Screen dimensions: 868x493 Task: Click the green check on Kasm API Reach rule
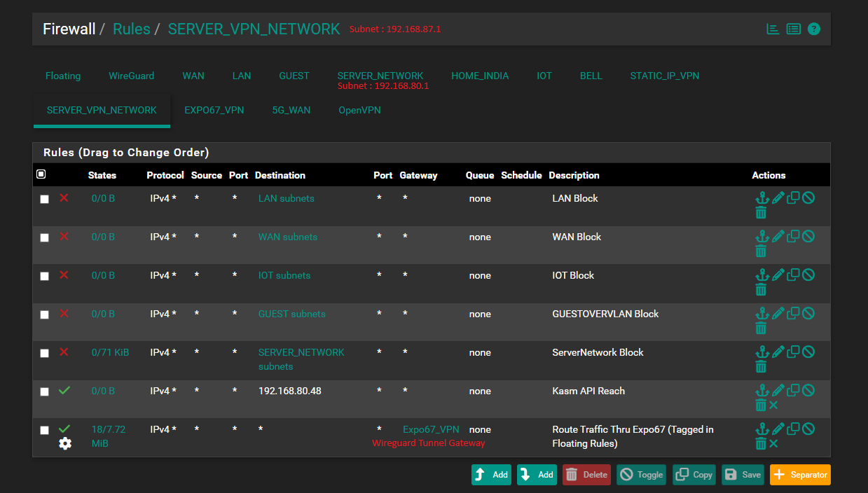click(x=64, y=390)
